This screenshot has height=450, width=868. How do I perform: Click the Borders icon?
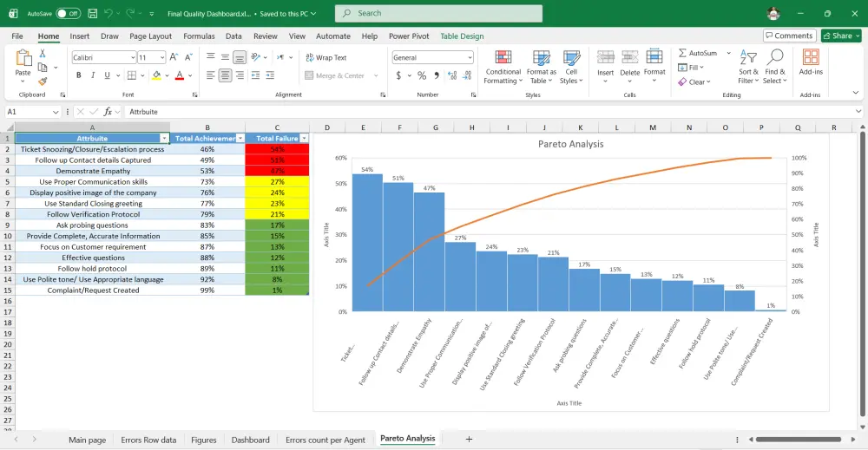pyautogui.click(x=132, y=75)
